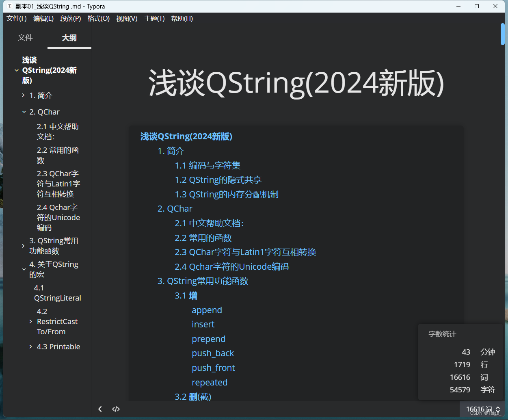Collapse the 浅谈QString(2024新版) outline root
This screenshot has height=420, width=508.
pyautogui.click(x=16, y=70)
